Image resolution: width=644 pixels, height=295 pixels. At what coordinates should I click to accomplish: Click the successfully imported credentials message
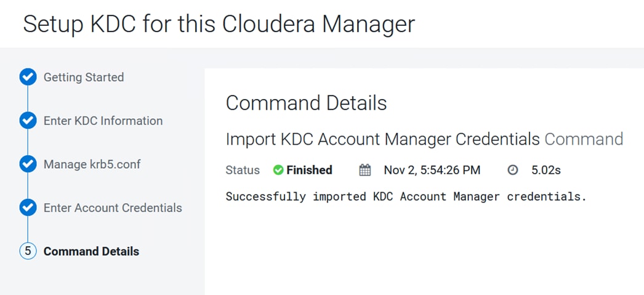[406, 197]
